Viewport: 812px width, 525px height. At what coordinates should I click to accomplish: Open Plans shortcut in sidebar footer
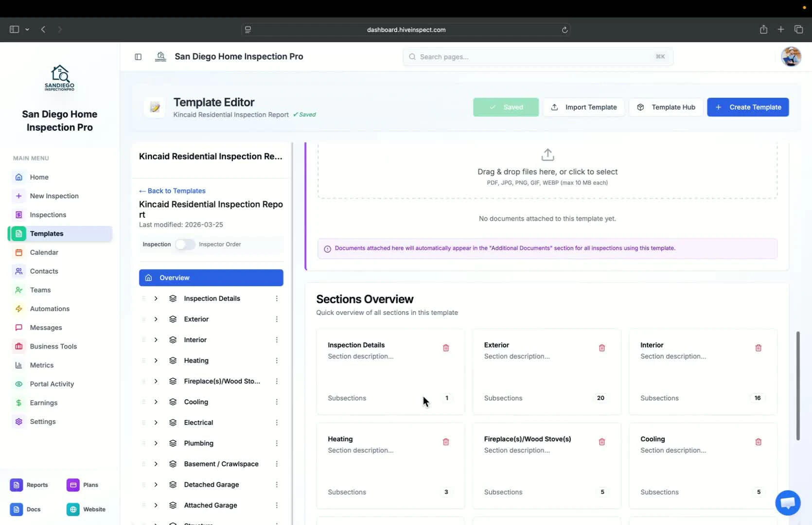click(x=83, y=485)
